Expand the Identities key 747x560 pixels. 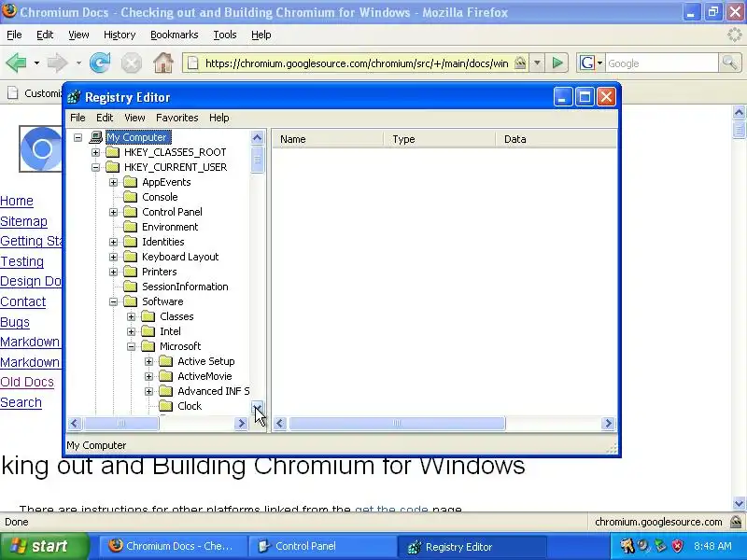click(113, 242)
